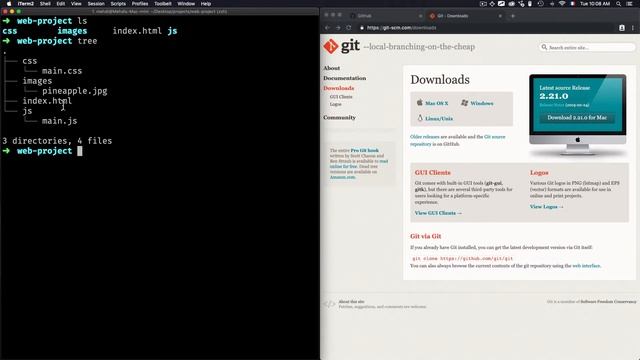Open the Notification Center list icon
Screen dimensions: 640x360
coord(629,4)
